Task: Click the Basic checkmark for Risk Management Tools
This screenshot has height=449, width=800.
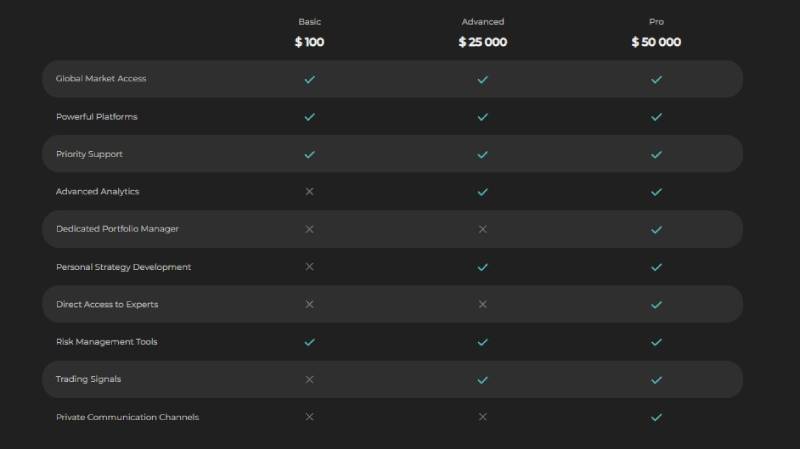Action: (x=310, y=342)
